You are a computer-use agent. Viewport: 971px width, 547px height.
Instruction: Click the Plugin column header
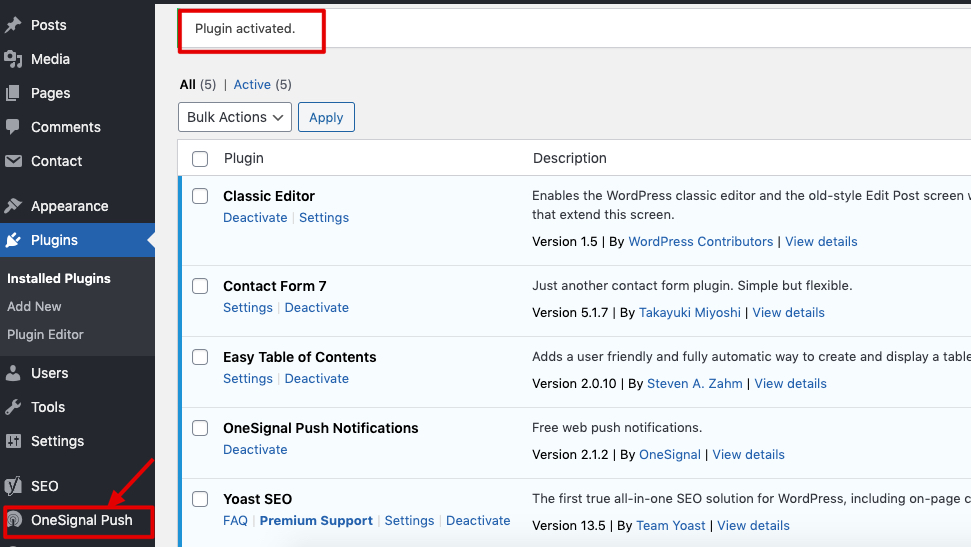[x=244, y=158]
